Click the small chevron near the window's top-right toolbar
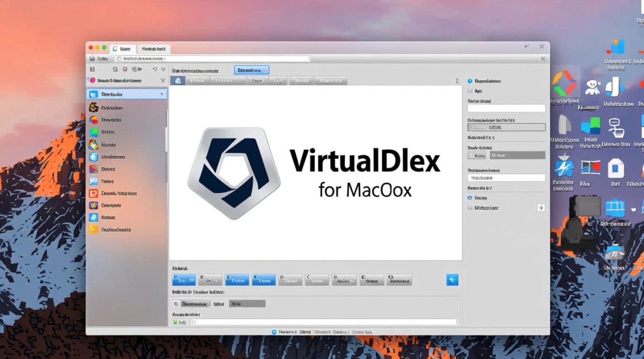 527,46
